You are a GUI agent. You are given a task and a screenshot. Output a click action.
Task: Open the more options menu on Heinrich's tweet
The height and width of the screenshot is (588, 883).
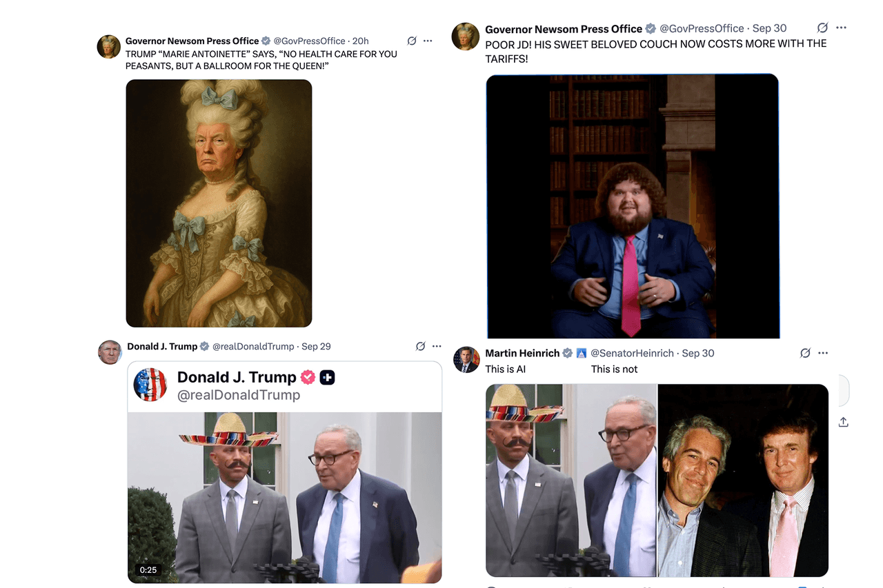point(824,352)
